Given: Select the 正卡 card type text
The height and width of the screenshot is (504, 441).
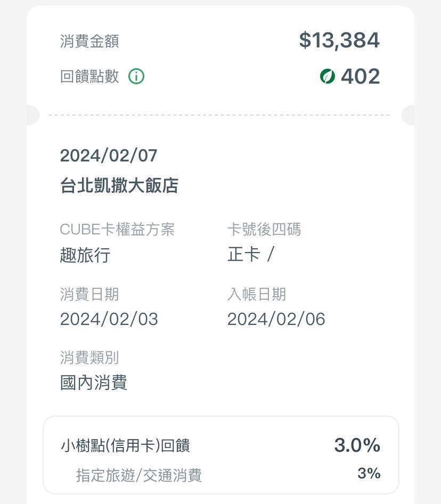Looking at the screenshot, I should pyautogui.click(x=244, y=255).
